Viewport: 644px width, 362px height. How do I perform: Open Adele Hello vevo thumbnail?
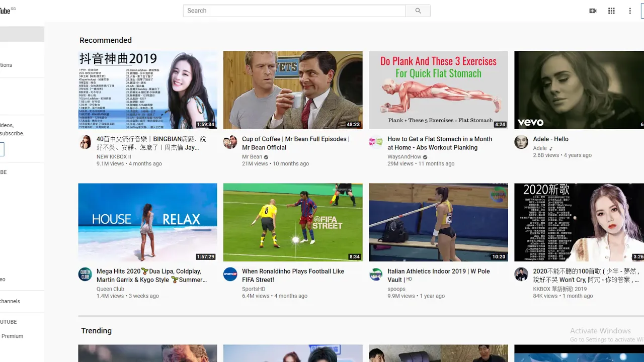tap(579, 90)
